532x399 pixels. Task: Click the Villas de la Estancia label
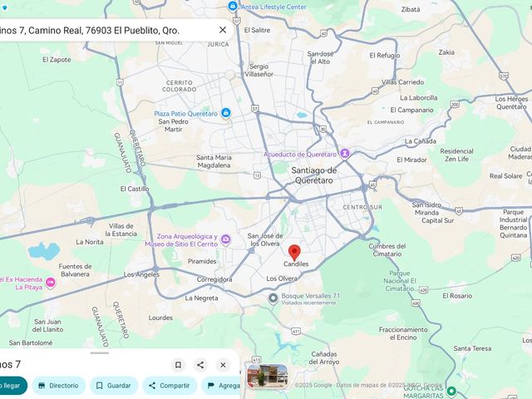pyautogui.click(x=121, y=229)
